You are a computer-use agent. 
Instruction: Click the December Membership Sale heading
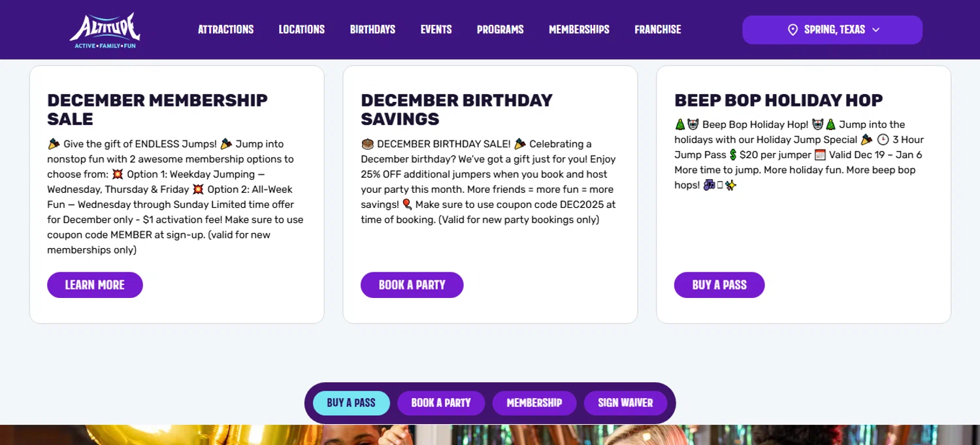[x=157, y=110]
